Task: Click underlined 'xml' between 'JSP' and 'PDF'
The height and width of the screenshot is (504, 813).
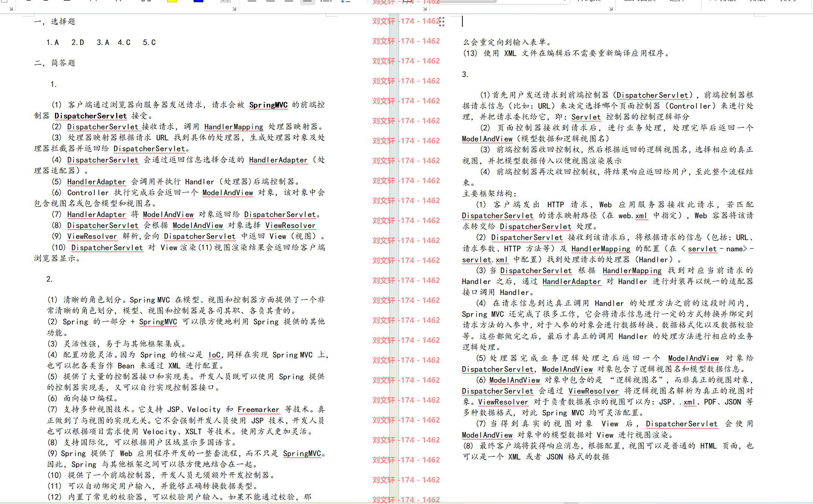Action: point(689,402)
